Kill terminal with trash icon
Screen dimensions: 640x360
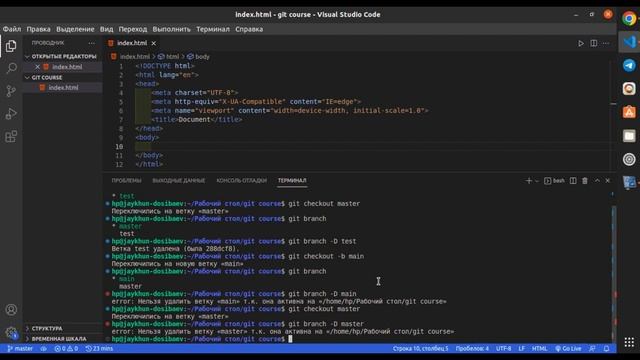tap(585, 180)
